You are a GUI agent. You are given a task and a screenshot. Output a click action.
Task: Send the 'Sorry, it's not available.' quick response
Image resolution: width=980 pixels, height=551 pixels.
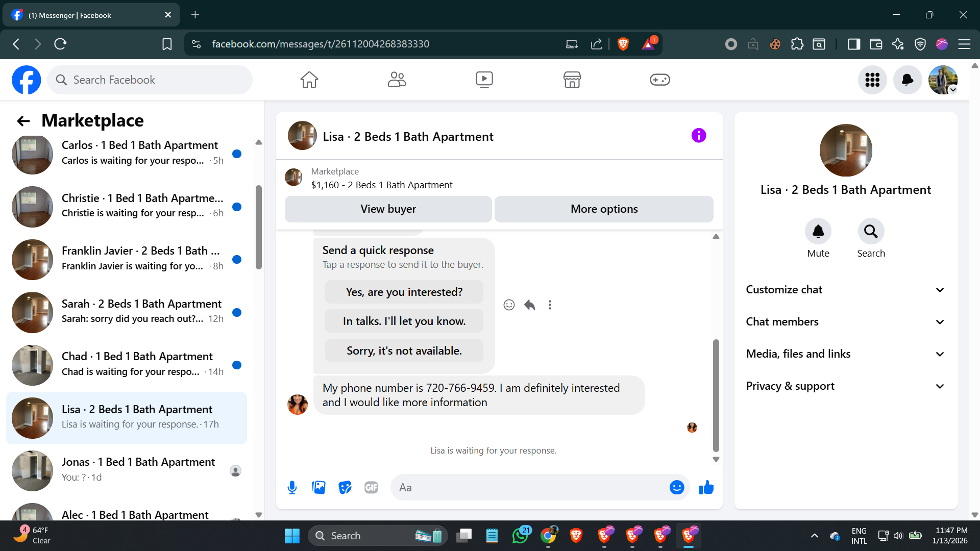(x=404, y=351)
